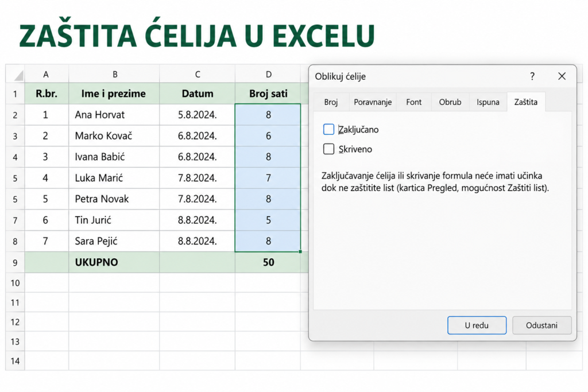Click the Odustani button
The height and width of the screenshot is (392, 588).
point(541,325)
